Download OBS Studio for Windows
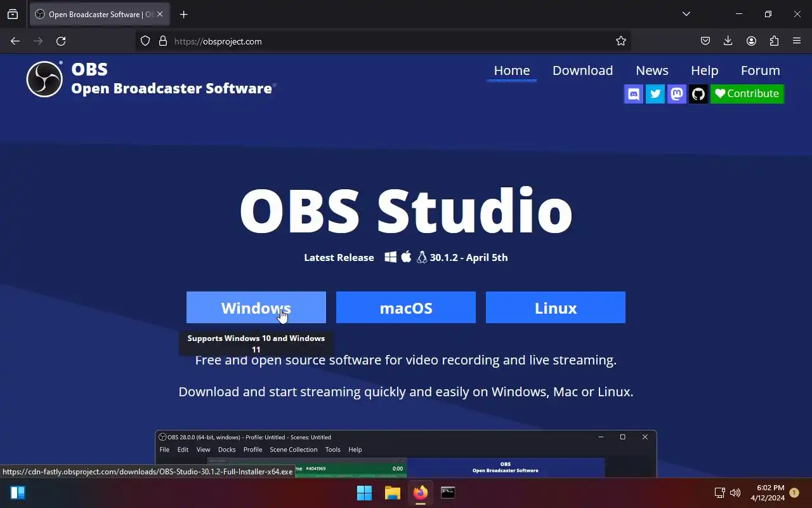This screenshot has height=508, width=812. click(x=256, y=308)
